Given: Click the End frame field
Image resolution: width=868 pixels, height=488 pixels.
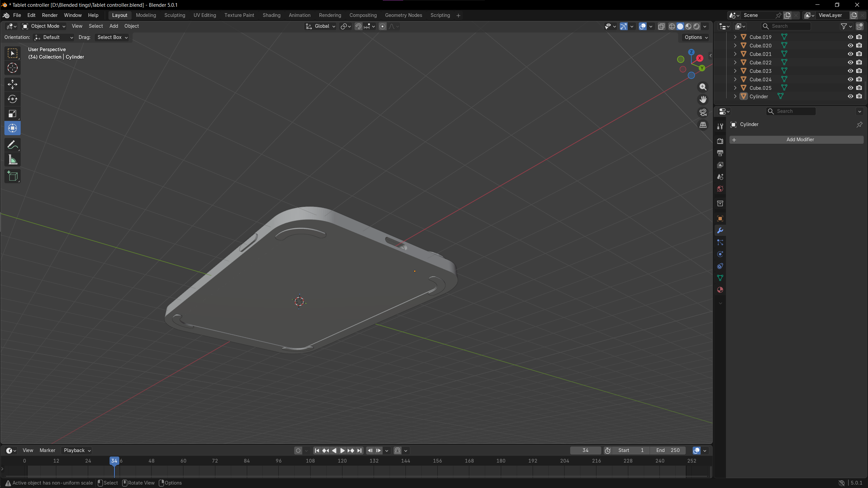Looking at the screenshot, I should click(x=668, y=450).
